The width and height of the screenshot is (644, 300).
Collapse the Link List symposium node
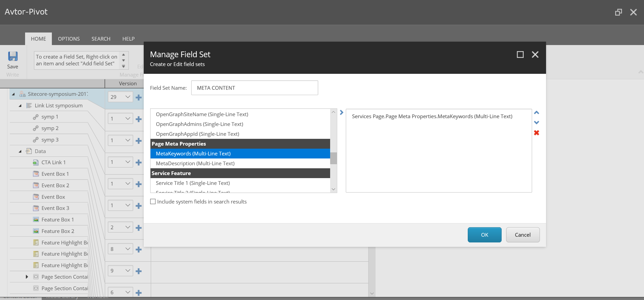pyautogui.click(x=20, y=106)
